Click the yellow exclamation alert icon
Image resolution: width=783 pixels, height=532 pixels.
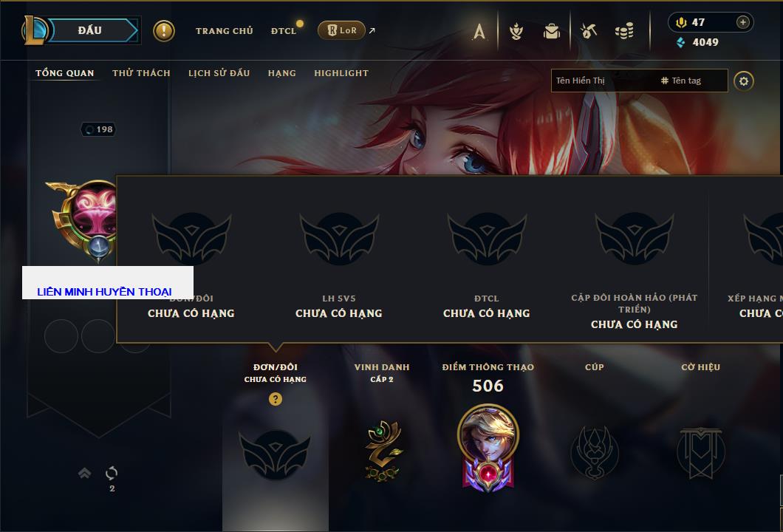(164, 31)
